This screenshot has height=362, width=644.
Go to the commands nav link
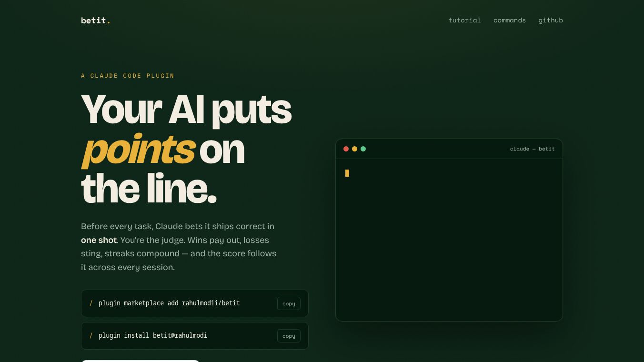click(x=509, y=20)
